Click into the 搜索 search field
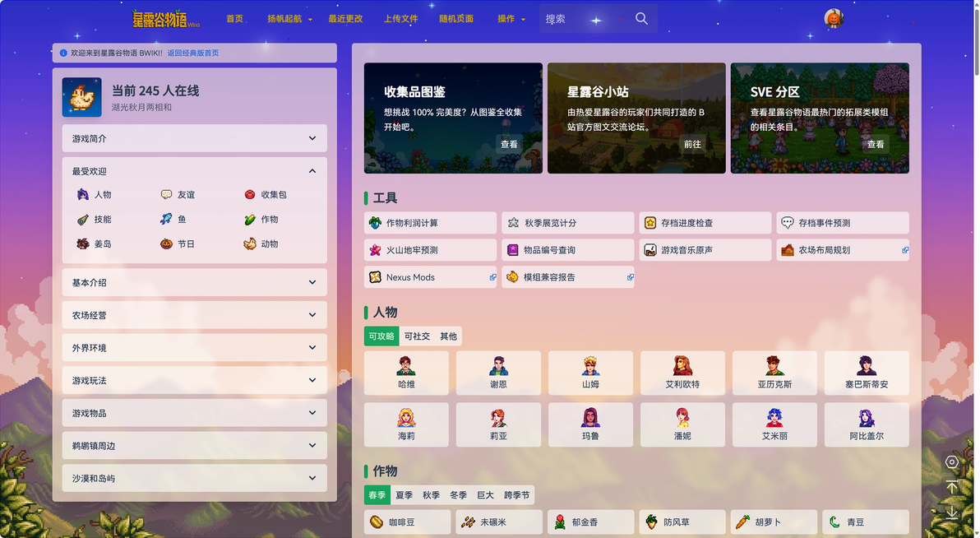 [x=585, y=19]
